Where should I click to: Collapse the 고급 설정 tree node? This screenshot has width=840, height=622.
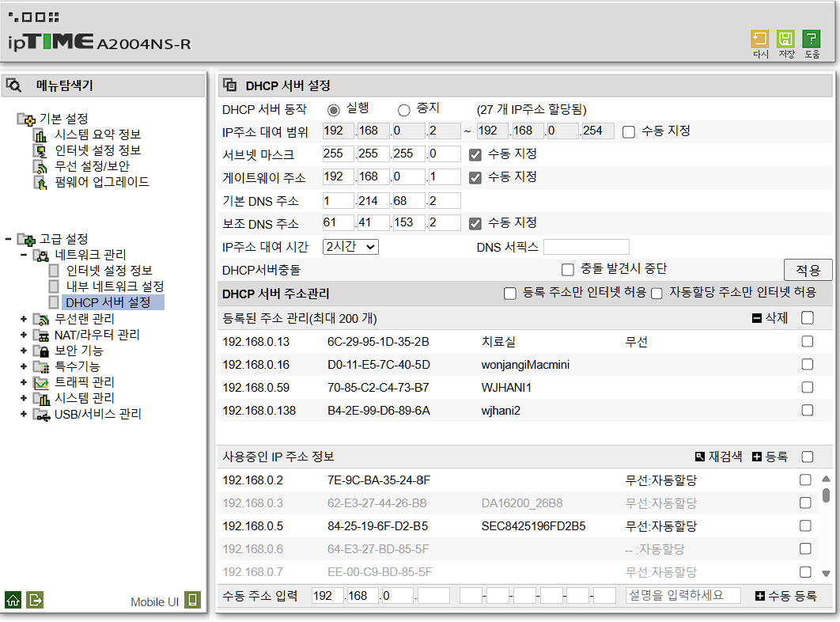(8, 239)
